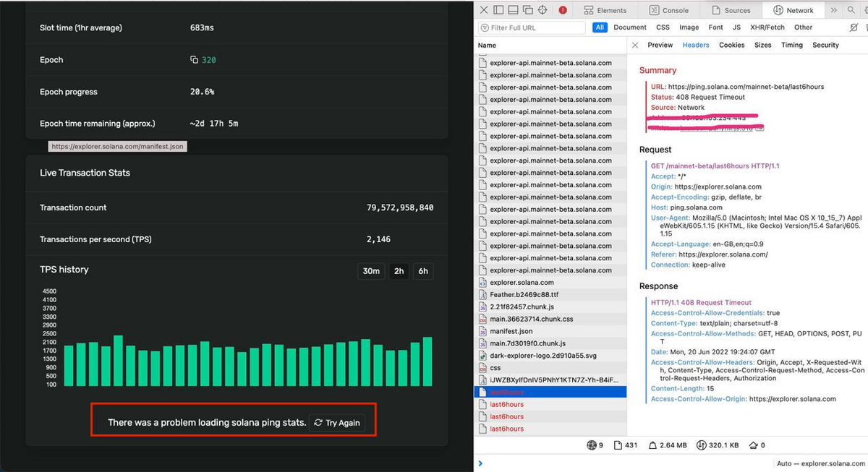Image resolution: width=868 pixels, height=472 pixels.
Task: Switch to the Sources tab
Action: [x=731, y=10]
